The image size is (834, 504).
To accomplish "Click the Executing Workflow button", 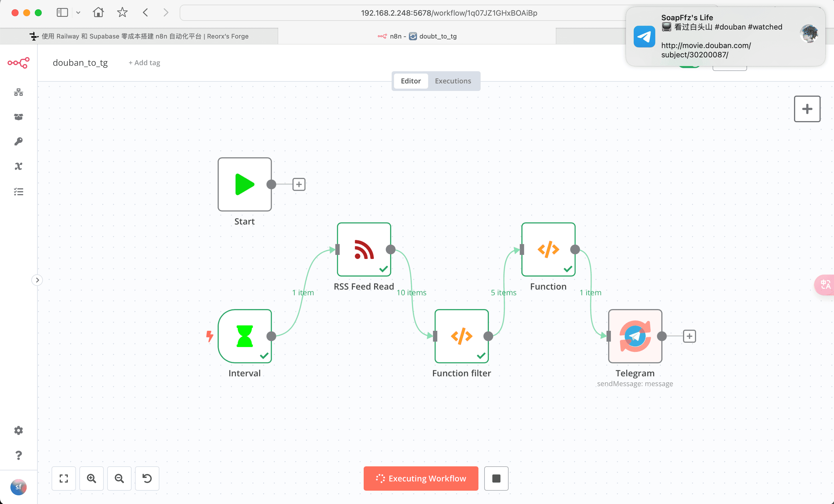I will 421,478.
